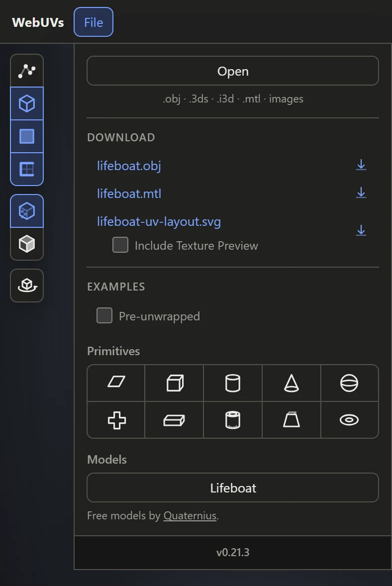Open the lifeboat.obj link
Viewport: 392px width, 586px height.
(x=129, y=166)
